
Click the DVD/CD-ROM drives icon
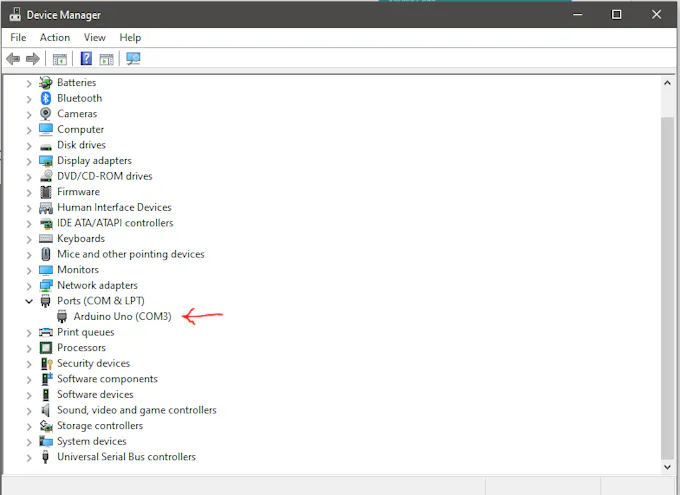[x=46, y=176]
